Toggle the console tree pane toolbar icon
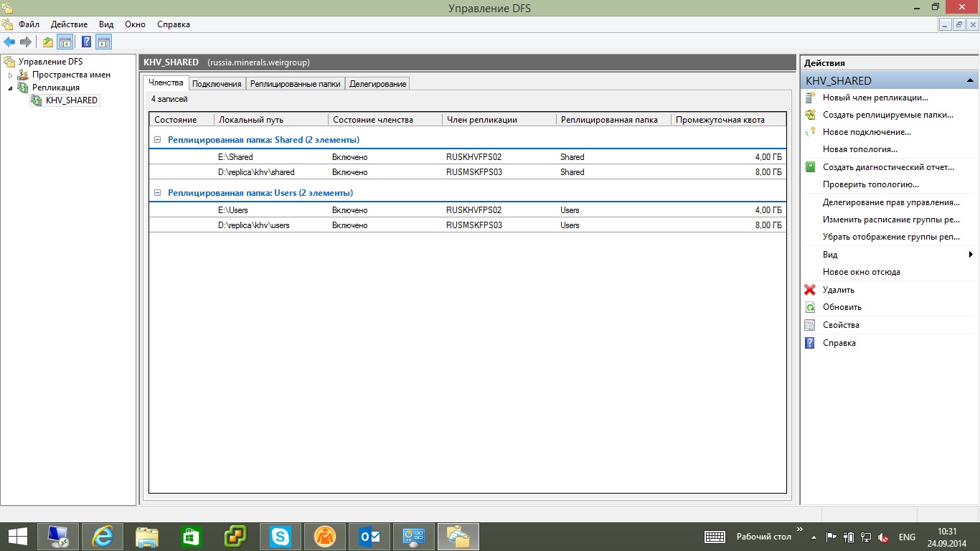 [x=65, y=42]
